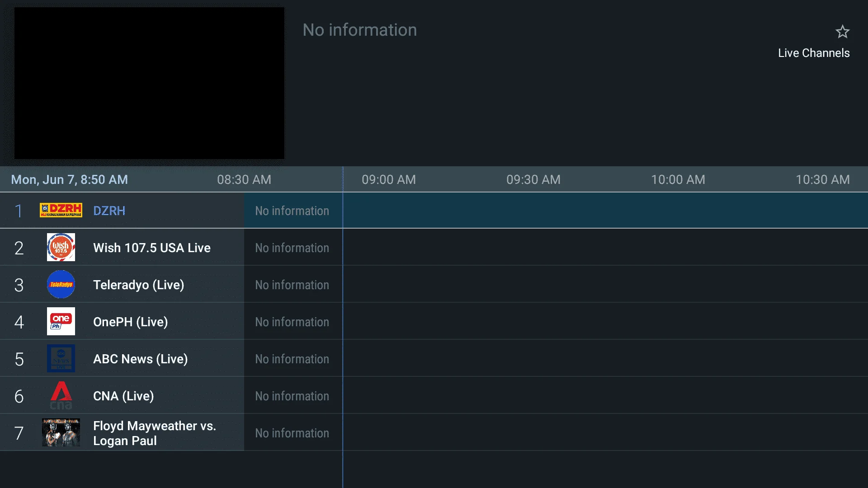Click channel number 7
This screenshot has height=488, width=868.
pyautogui.click(x=19, y=433)
